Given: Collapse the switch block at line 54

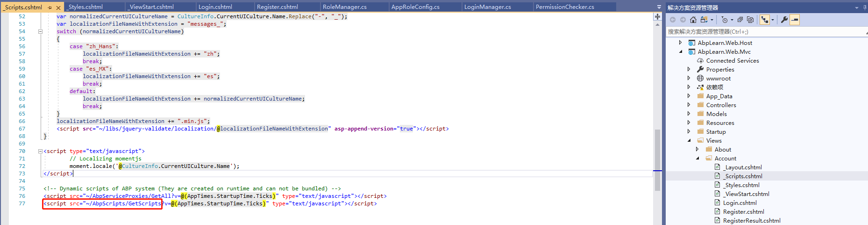Looking at the screenshot, I should pyautogui.click(x=40, y=31).
